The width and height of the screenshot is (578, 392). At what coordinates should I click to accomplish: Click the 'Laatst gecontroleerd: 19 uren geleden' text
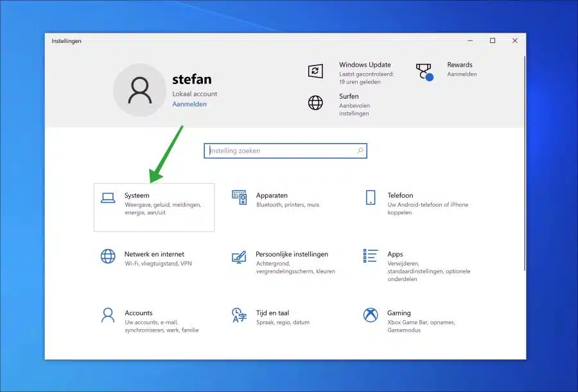pos(367,78)
